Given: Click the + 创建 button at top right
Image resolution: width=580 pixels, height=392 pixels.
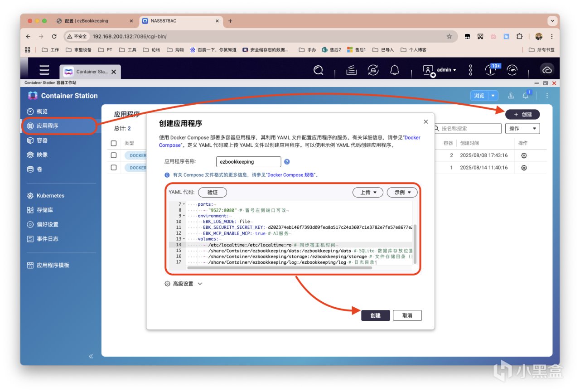Looking at the screenshot, I should point(522,115).
